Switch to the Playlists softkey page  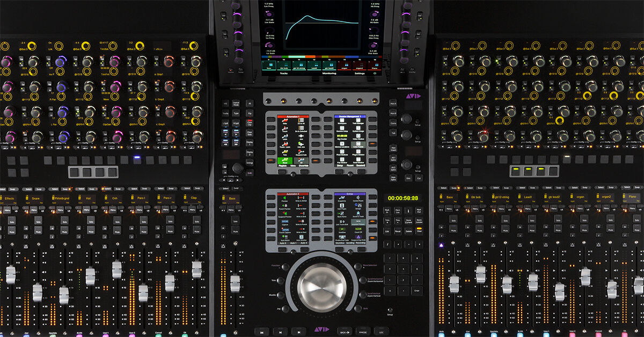pos(282,166)
